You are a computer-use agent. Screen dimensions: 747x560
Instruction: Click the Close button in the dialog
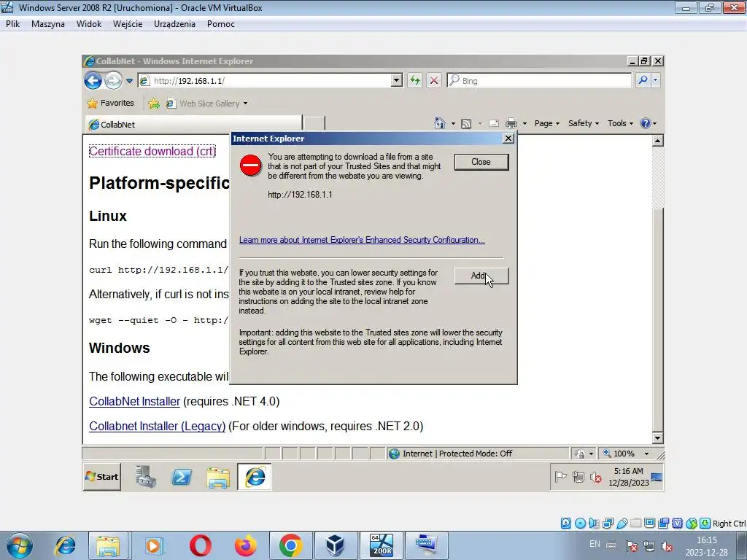pyautogui.click(x=481, y=162)
